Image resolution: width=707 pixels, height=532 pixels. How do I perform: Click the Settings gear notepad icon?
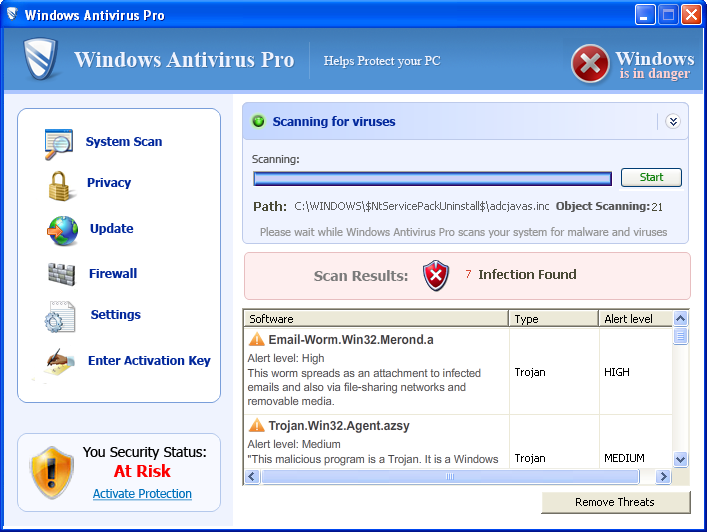click(x=60, y=316)
